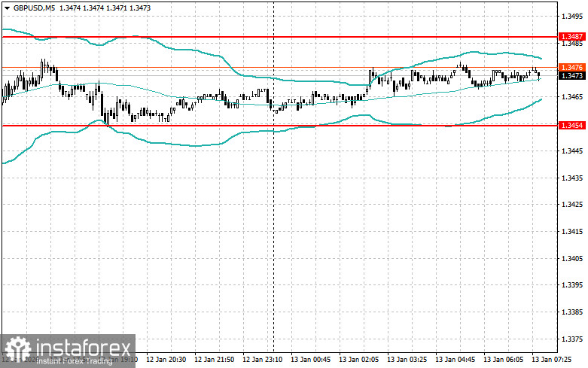The width and height of the screenshot is (588, 368).
Task: Select the 1.3495 price scale value
Action: [572, 16]
